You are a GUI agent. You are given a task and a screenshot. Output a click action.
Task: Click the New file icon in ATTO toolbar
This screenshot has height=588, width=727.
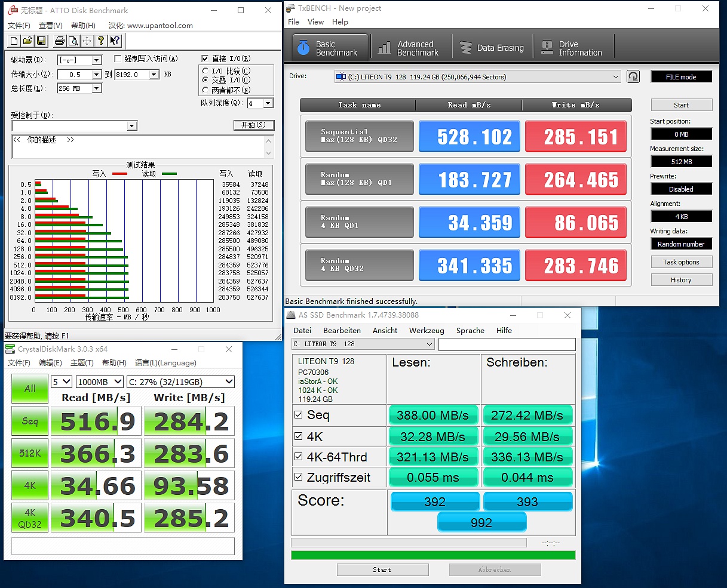coord(14,41)
